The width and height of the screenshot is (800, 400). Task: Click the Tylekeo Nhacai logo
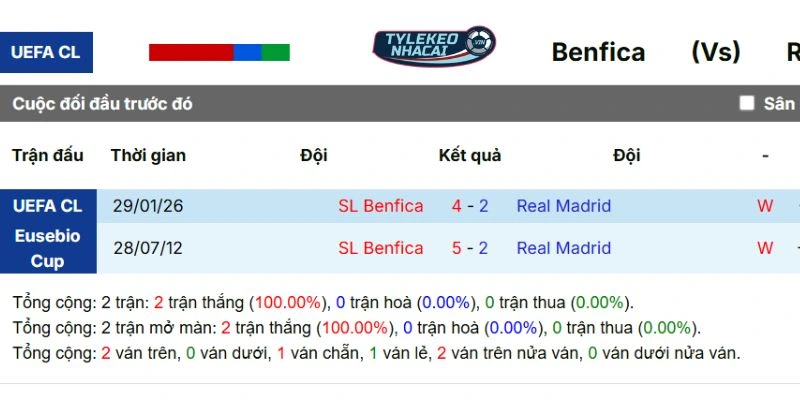[434, 46]
